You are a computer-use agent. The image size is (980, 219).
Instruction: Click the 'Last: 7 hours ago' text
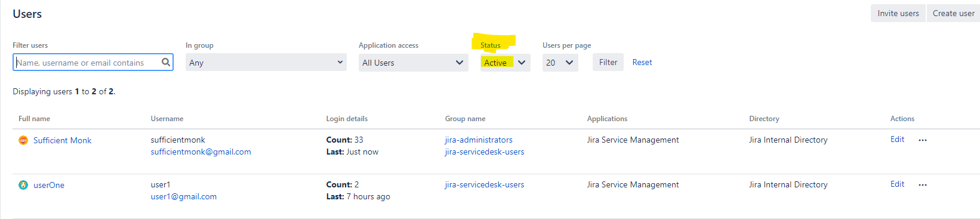pos(358,196)
